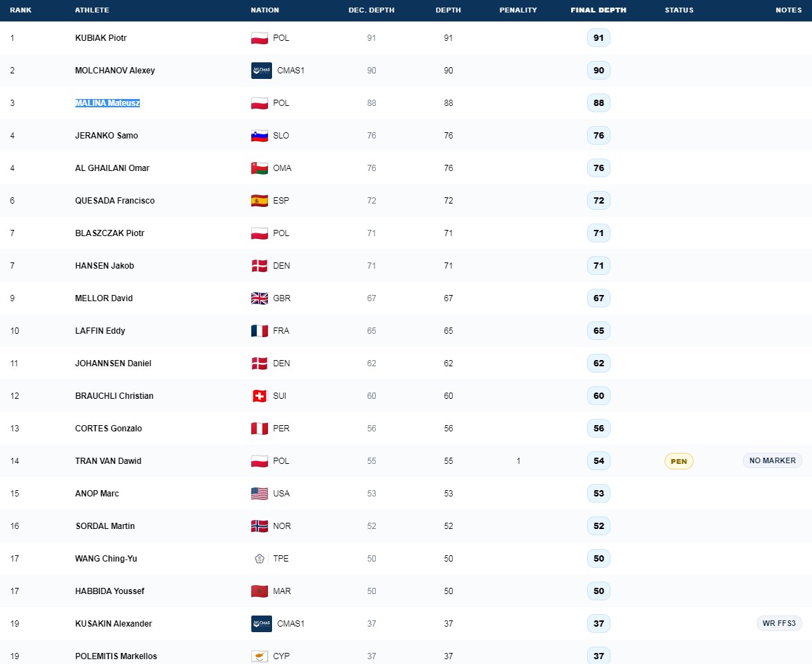This screenshot has height=664, width=812.
Task: Click the USA flag beside ANOP Marc
Action: (x=260, y=494)
